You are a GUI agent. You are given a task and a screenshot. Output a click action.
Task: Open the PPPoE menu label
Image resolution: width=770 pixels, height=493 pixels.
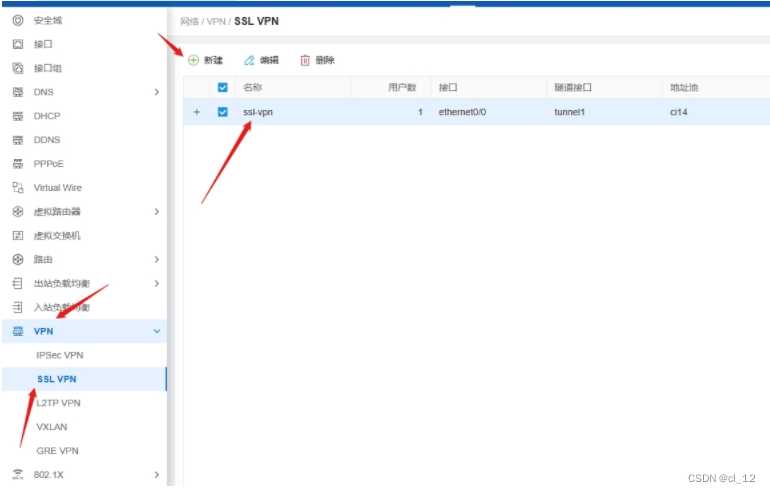(49, 164)
